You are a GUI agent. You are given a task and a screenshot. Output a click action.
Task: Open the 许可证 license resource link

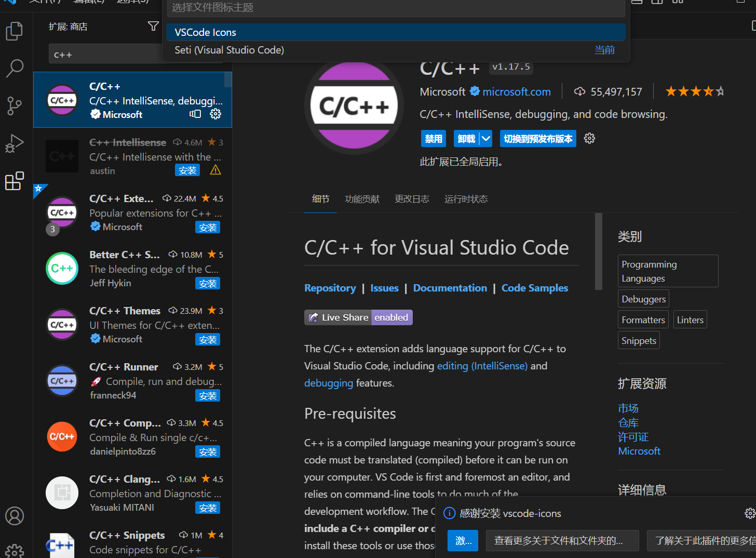click(633, 437)
